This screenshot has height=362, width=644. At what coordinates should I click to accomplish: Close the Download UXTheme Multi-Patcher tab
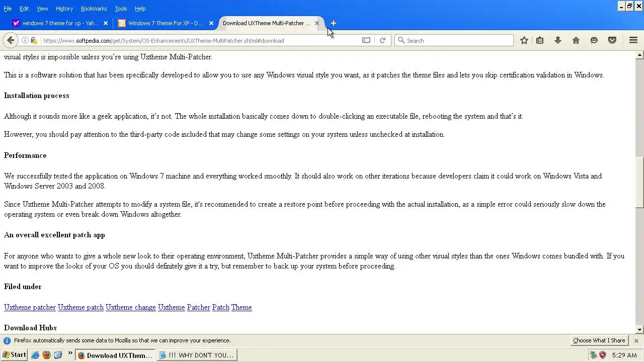coord(317,23)
